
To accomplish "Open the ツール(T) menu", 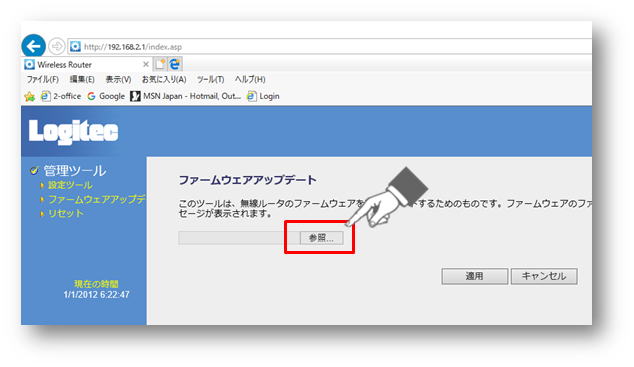I will point(210,80).
